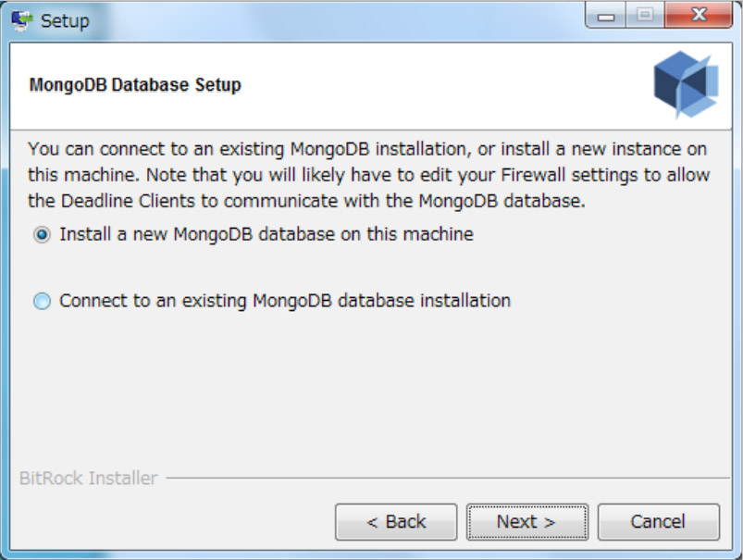Click the 'Install a new MongoDB database' label text
The image size is (743, 560).
[x=266, y=235]
